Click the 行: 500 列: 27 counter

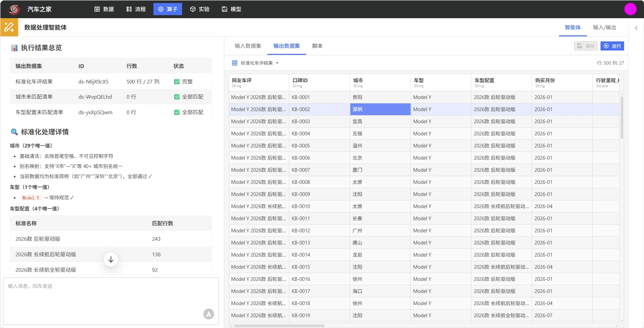(610, 63)
